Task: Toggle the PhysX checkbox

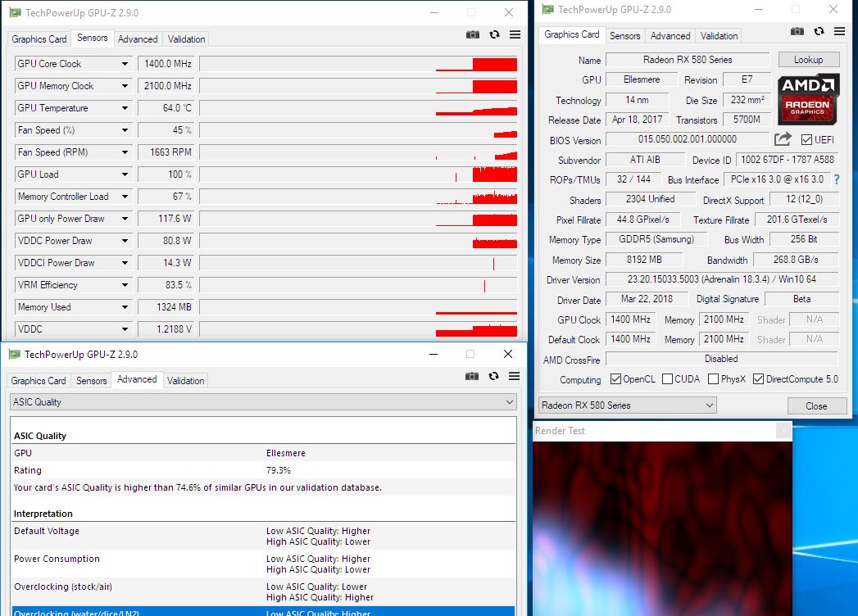Action: [x=713, y=379]
